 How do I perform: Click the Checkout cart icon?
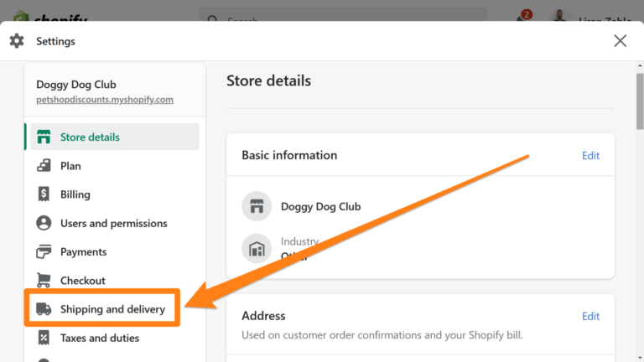point(44,280)
